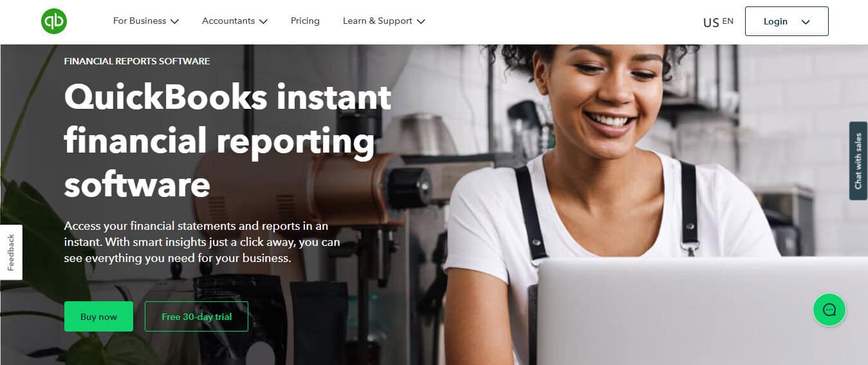Click the Financial Reports Software label

[x=137, y=61]
